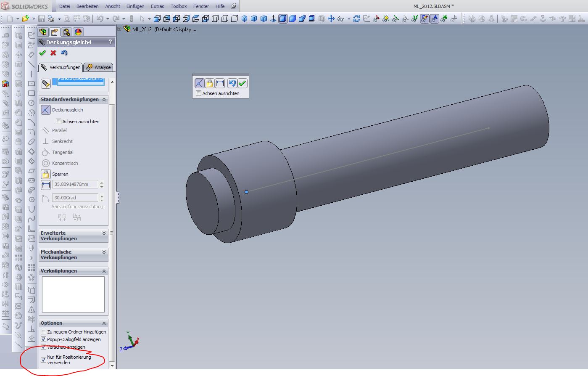Click the distance value field 35.80914876mm
588x376 pixels.
[75, 184]
